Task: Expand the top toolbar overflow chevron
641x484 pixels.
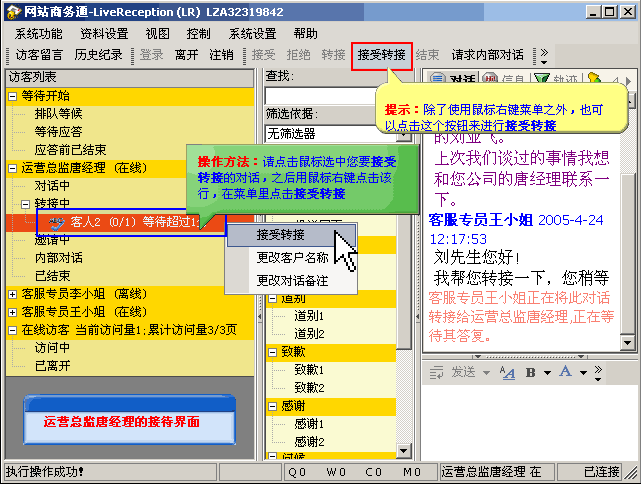Action: pos(543,55)
